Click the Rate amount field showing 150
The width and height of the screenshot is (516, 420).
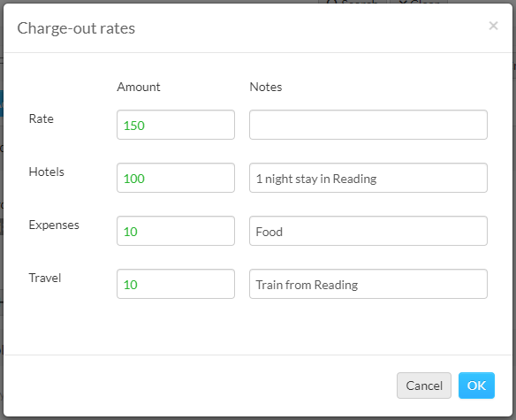point(176,125)
